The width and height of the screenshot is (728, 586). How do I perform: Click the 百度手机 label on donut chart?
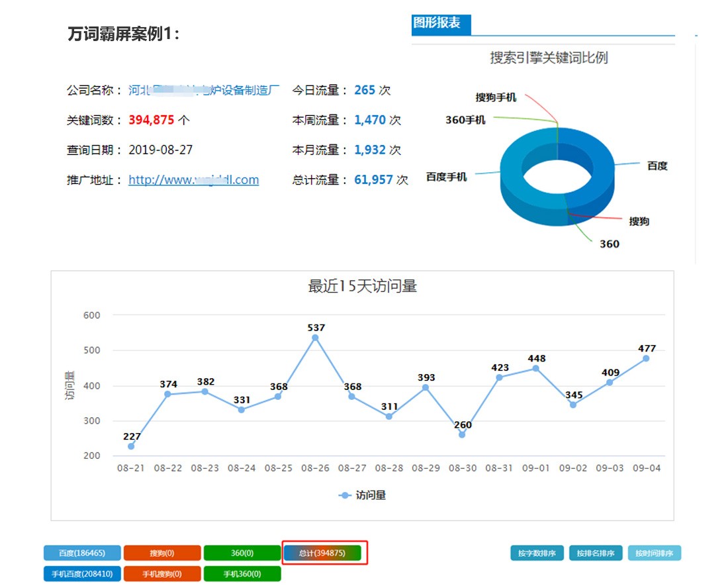click(x=446, y=177)
